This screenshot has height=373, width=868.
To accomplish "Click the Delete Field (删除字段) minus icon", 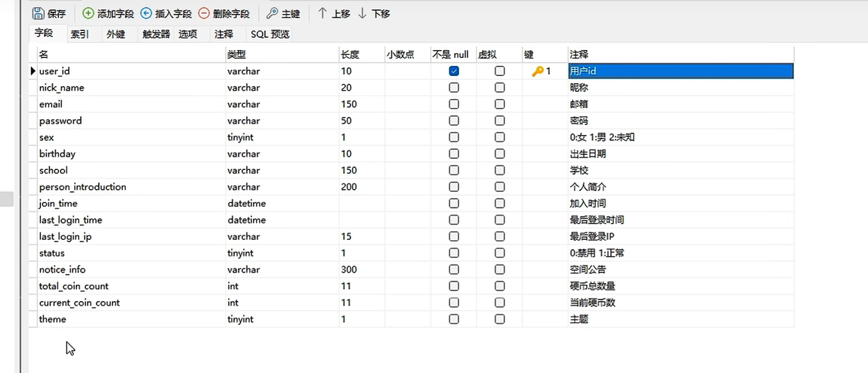I will coord(204,14).
